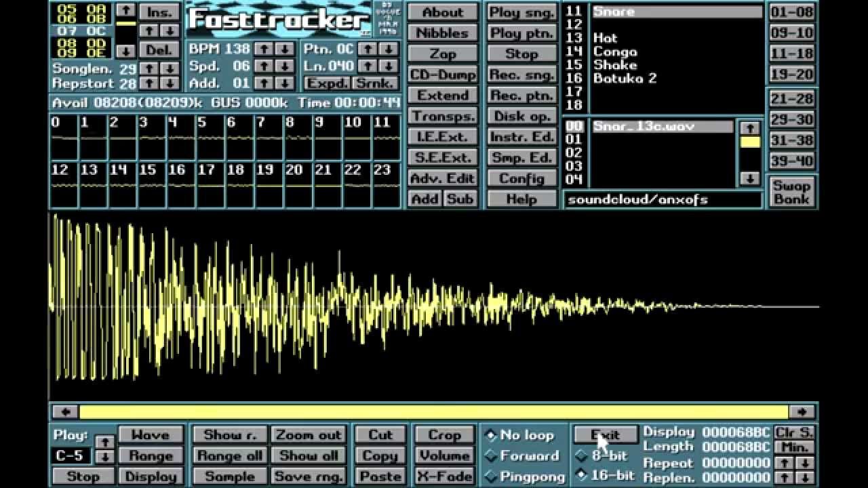This screenshot has width=868, height=488.
Task: Increase Repstart with the up arrow
Action: (149, 83)
